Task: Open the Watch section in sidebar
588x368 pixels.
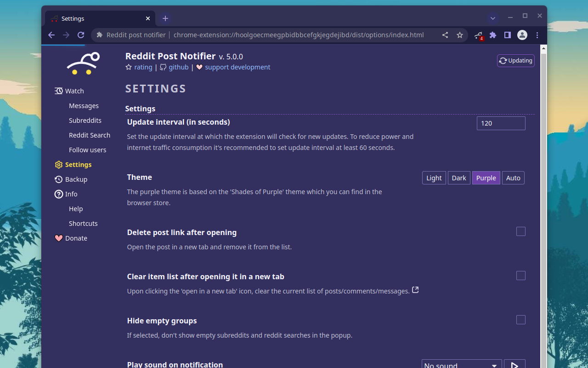Action: (x=69, y=91)
